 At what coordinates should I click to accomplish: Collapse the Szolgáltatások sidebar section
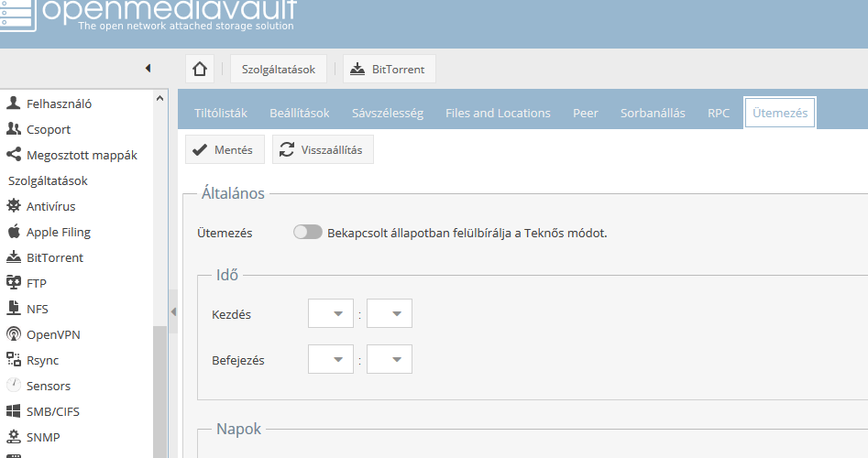48,180
